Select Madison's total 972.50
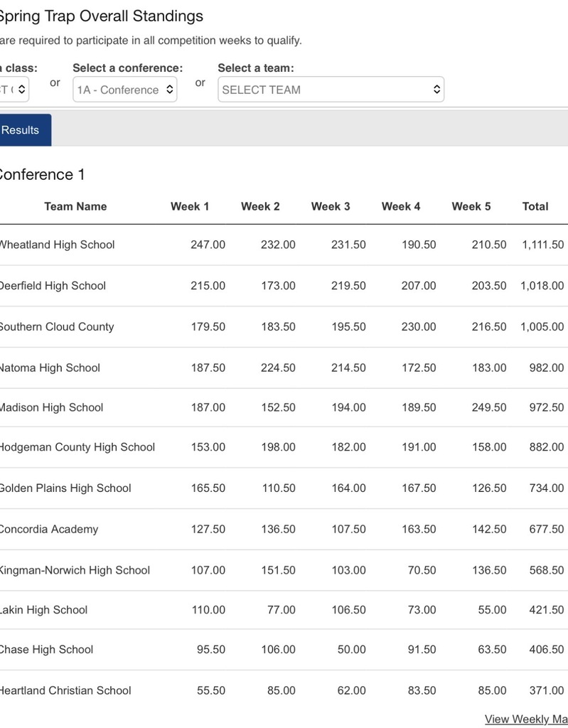Viewport: 568px width, 728px height. pyautogui.click(x=547, y=407)
